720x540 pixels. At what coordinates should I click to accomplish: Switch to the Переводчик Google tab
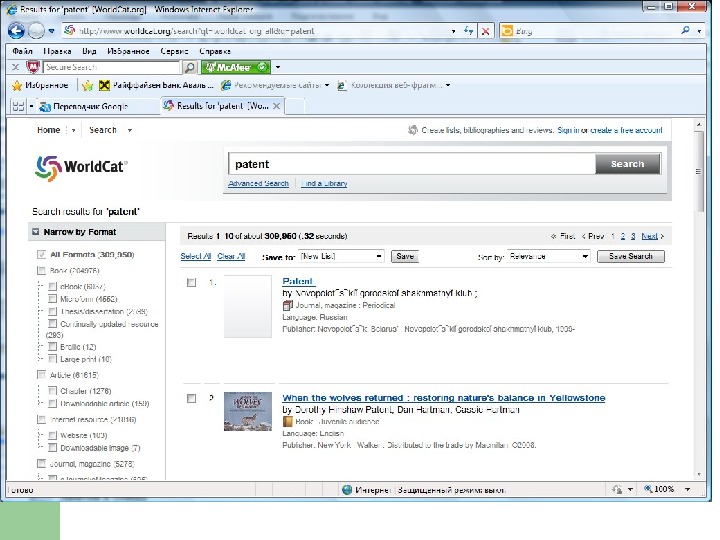coord(98,106)
